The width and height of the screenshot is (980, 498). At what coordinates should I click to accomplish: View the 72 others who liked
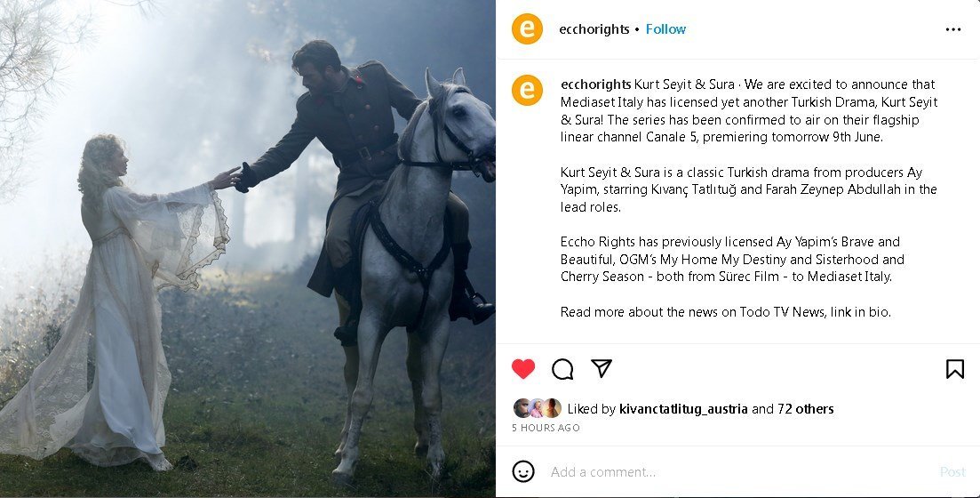coord(806,408)
